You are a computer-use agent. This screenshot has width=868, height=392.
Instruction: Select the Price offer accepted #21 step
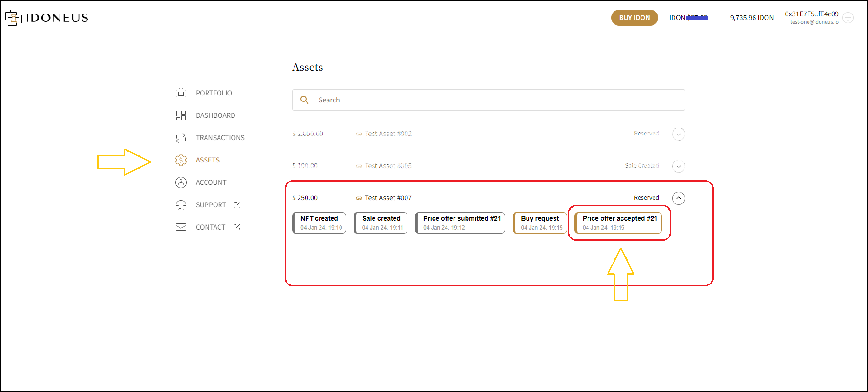tap(618, 223)
